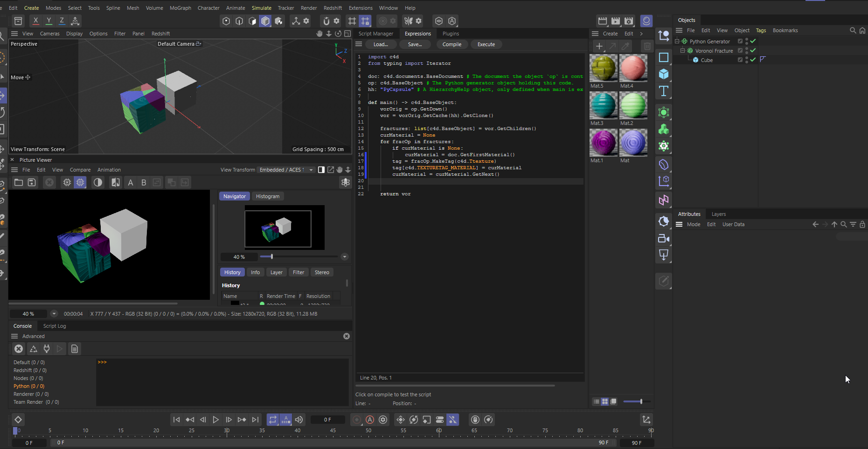This screenshot has height=449, width=868.
Task: Open Console Advanced hamburger menu
Action: pyautogui.click(x=14, y=336)
